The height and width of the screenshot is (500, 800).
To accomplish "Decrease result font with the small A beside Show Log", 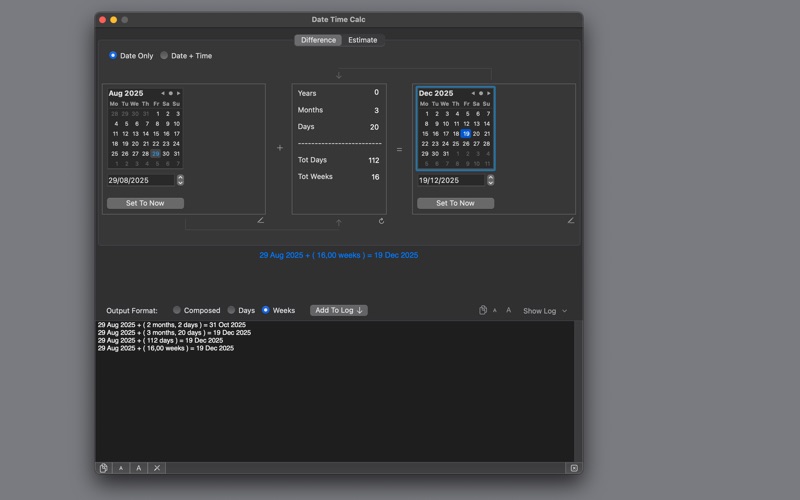I will coord(494,310).
